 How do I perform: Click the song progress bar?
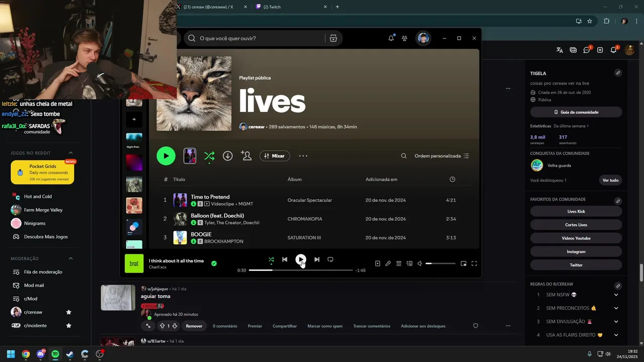click(x=301, y=270)
